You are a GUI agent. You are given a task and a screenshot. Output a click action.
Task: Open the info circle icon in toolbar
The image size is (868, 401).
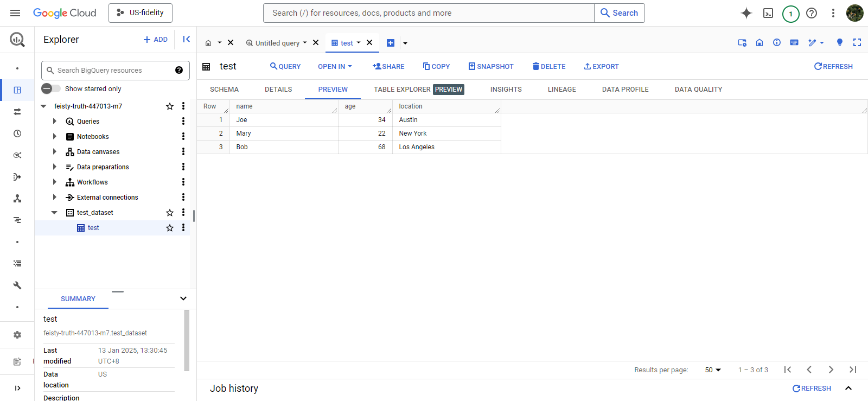pos(777,42)
